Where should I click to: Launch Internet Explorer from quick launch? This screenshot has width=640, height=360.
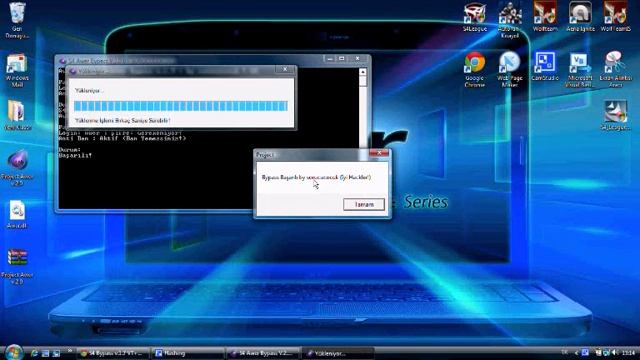coord(34,353)
